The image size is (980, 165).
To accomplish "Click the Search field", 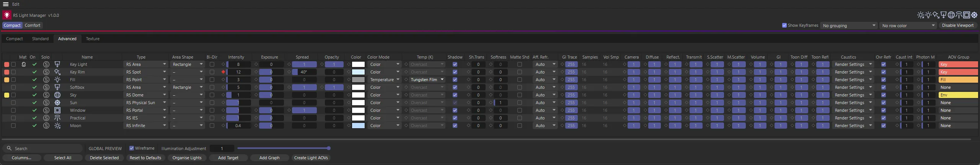I will pyautogui.click(x=43, y=148).
